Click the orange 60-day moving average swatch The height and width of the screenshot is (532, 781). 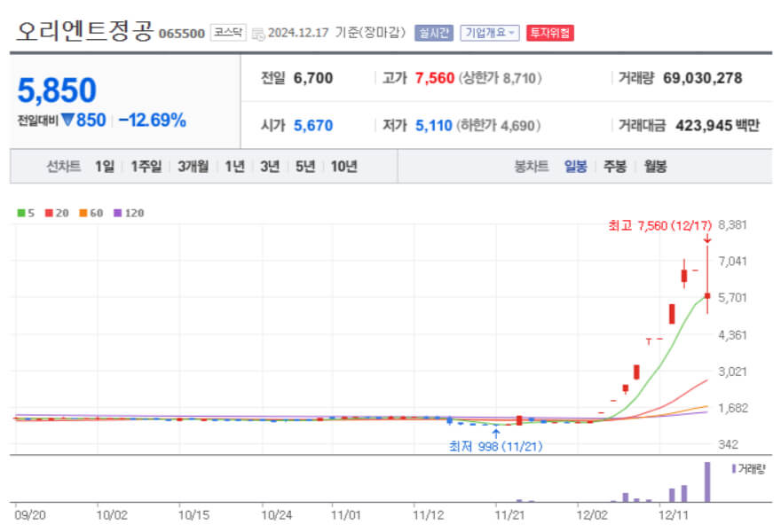pos(83,213)
